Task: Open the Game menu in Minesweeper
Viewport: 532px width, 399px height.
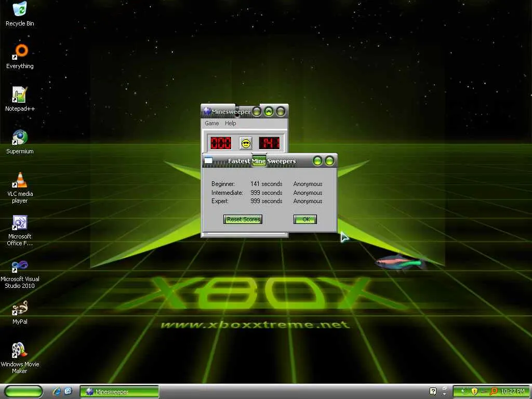Action: click(212, 123)
